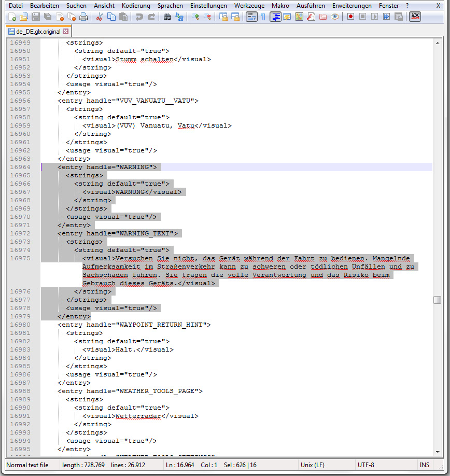The image size is (450, 476).
Task: Toggle word wrap toolbar button
Action: point(251,17)
